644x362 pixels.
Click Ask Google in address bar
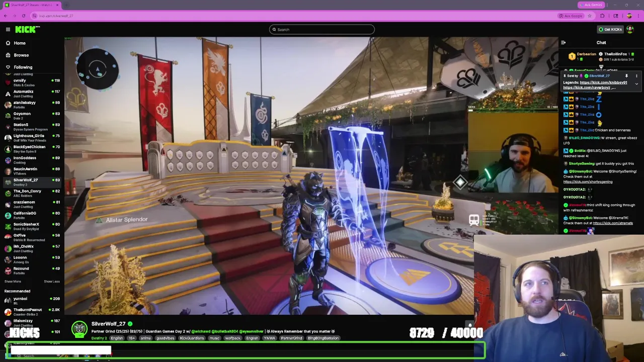[x=571, y=16]
